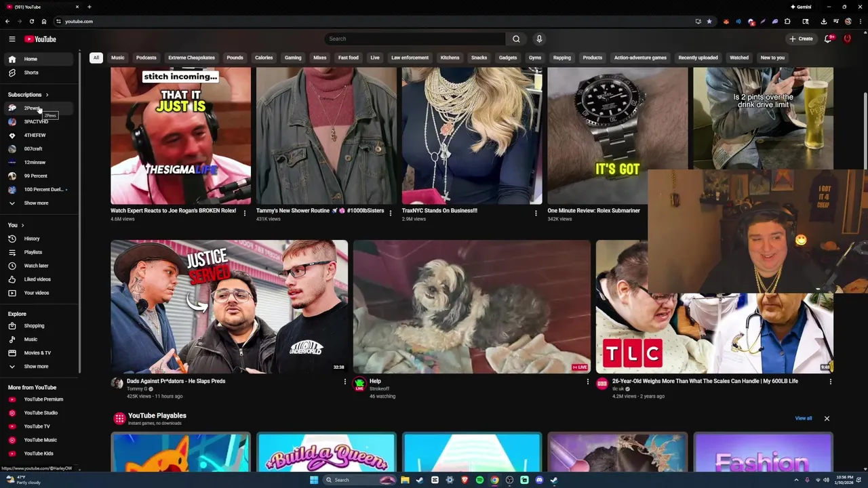Open browser downloads icon
Viewport: 868px width, 488px height.
[823, 21]
